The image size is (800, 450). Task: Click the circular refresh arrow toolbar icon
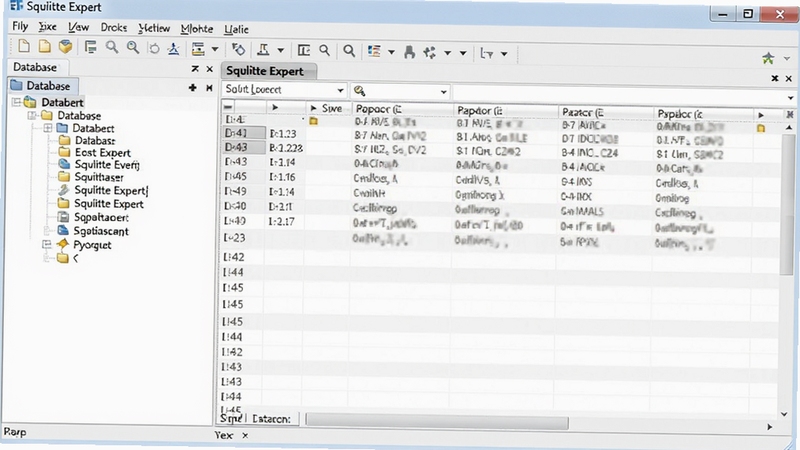pyautogui.click(x=154, y=49)
